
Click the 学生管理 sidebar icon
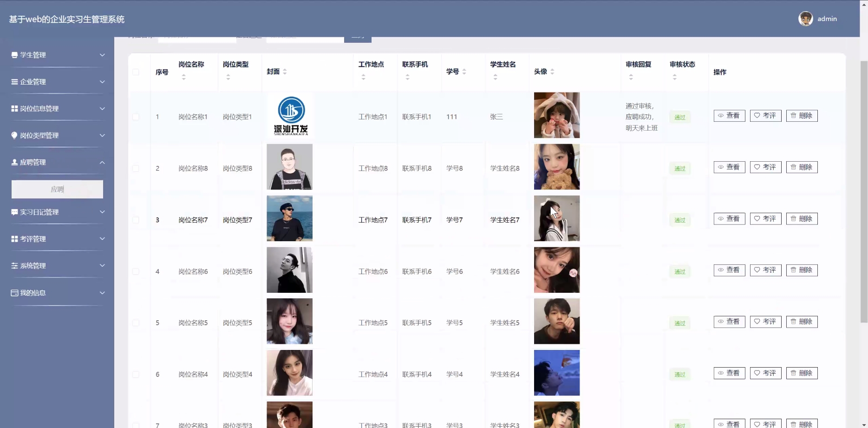coord(14,55)
